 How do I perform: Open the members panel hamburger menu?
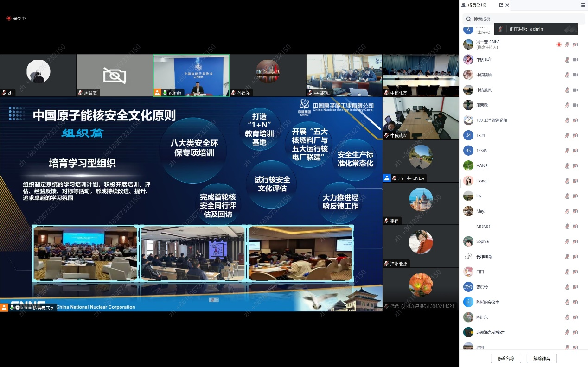pos(583,5)
